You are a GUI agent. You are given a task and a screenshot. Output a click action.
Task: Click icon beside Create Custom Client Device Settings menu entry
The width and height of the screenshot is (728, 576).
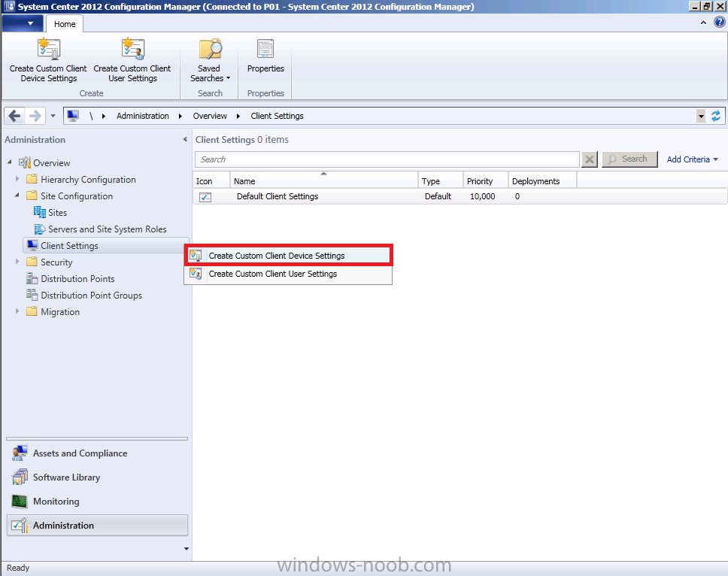pos(196,256)
